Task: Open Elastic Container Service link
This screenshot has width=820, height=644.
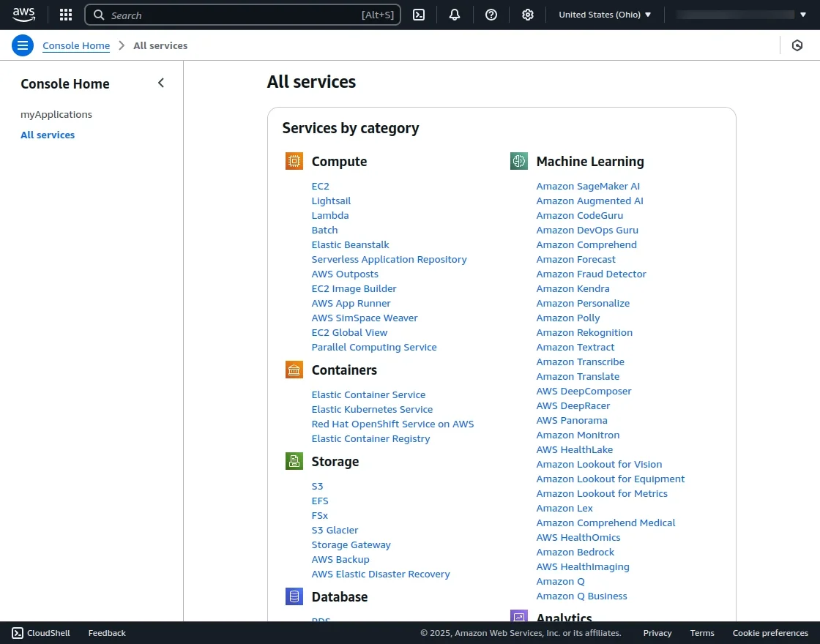Action: [369, 394]
